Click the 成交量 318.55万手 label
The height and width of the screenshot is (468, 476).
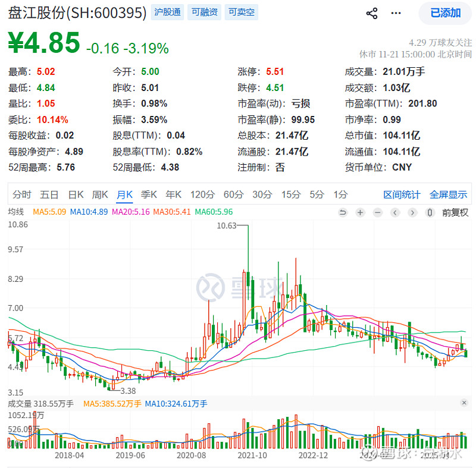point(40,404)
